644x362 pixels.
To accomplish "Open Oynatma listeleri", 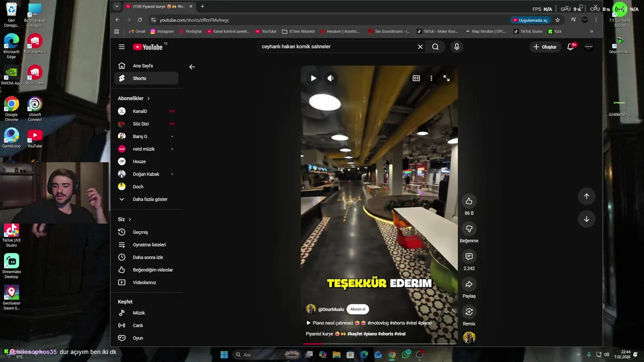I will (x=146, y=245).
